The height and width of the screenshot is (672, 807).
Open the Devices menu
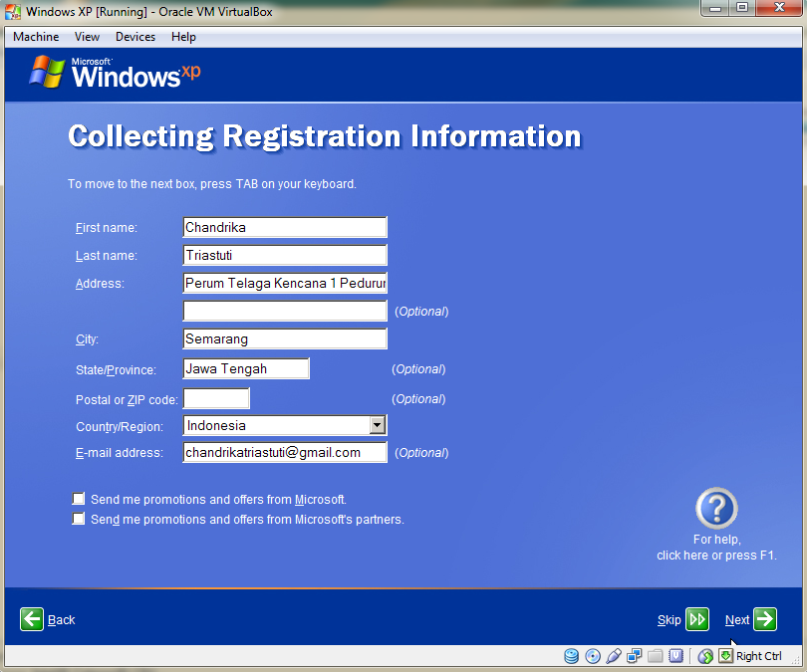point(135,37)
